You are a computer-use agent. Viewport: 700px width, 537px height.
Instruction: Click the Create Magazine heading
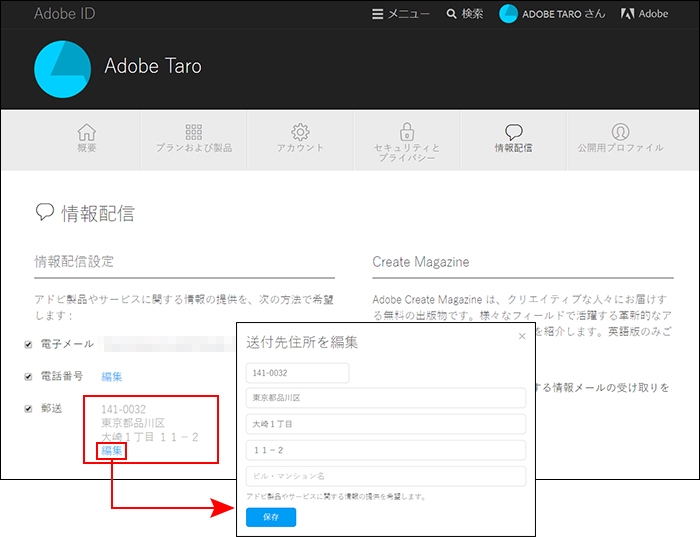[421, 262]
